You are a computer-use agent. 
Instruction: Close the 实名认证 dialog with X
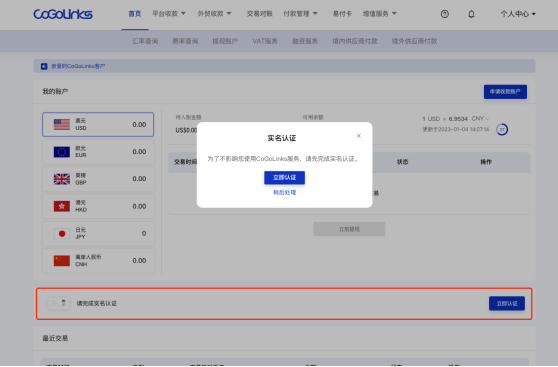coord(359,136)
